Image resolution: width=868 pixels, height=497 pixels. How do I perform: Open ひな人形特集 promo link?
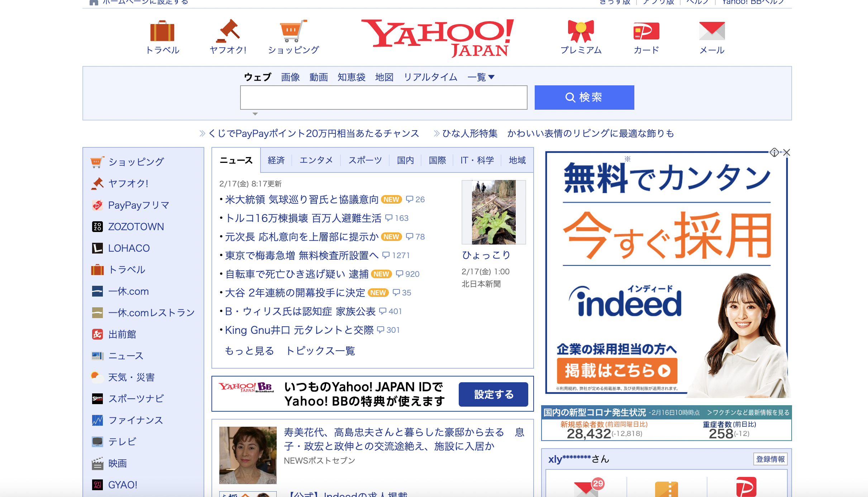pyautogui.click(x=558, y=133)
